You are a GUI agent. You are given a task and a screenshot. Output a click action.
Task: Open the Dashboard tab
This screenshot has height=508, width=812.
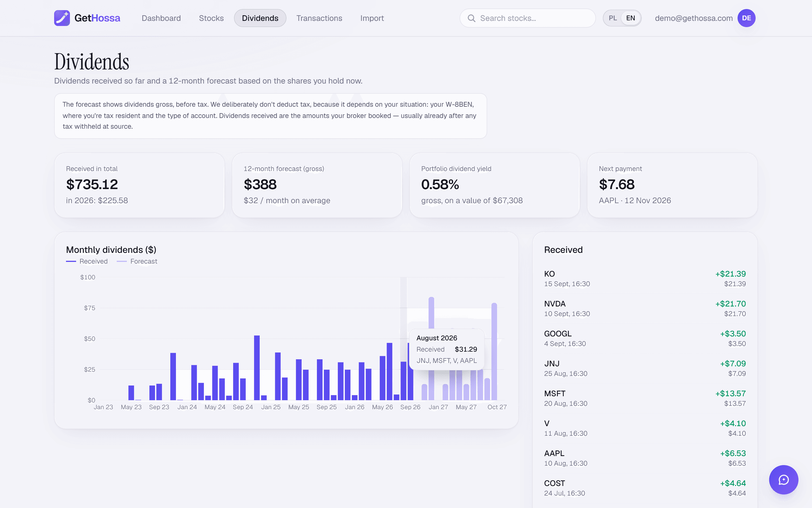point(161,18)
